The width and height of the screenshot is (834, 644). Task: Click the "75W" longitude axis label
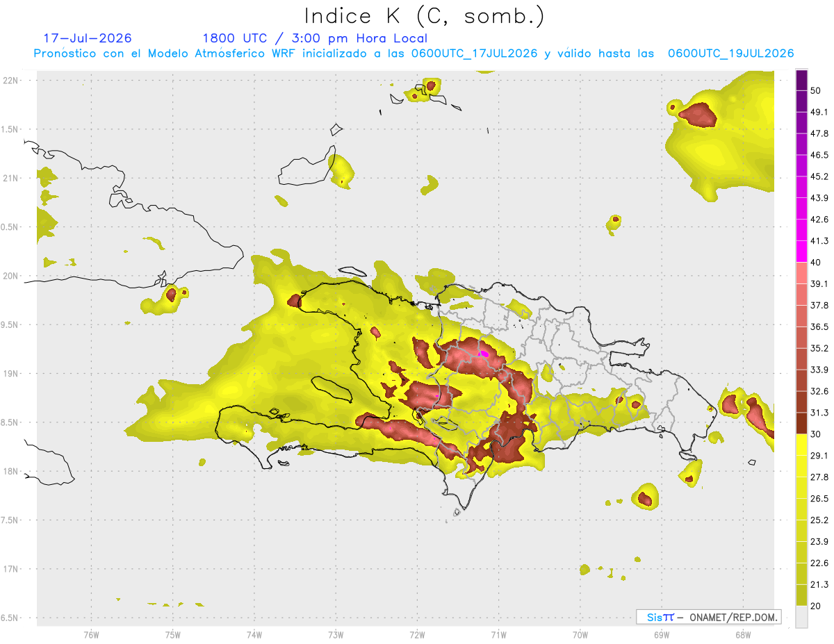click(x=172, y=635)
